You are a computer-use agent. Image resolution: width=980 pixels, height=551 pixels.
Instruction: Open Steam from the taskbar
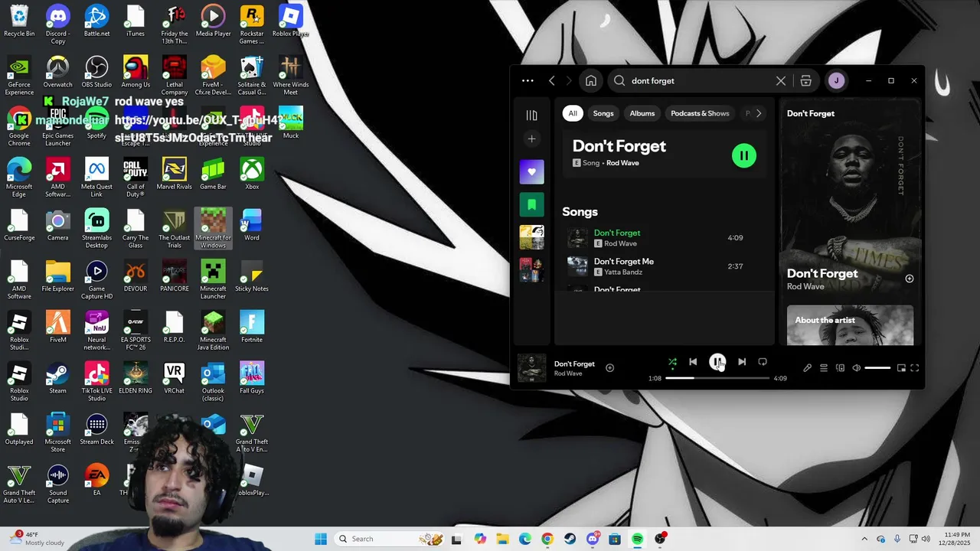570,539
